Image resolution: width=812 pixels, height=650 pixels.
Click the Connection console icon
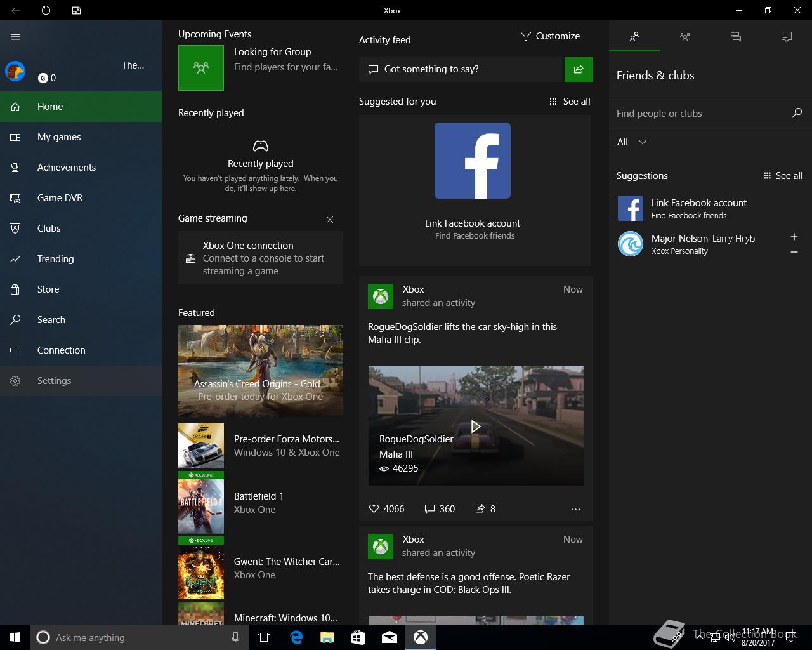pyautogui.click(x=15, y=350)
